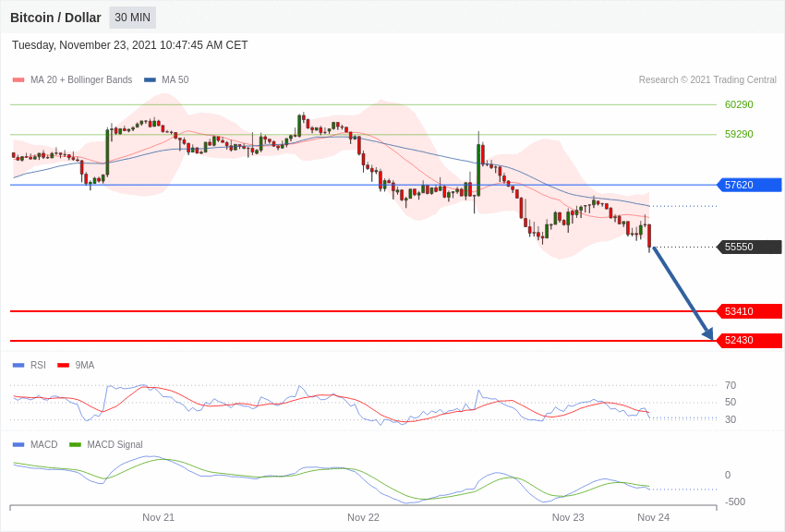Click the MACD -500 axis value
This screenshot has width=785, height=532.
[x=735, y=502]
